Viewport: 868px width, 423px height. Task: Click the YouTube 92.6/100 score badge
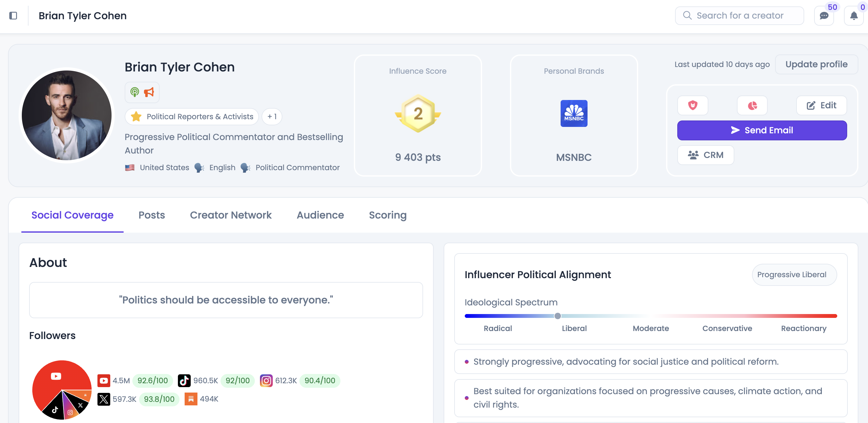[153, 381]
